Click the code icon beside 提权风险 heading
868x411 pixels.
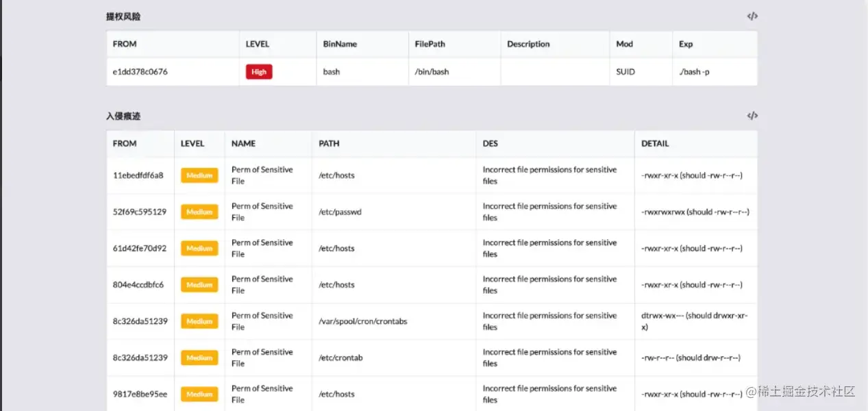(752, 16)
